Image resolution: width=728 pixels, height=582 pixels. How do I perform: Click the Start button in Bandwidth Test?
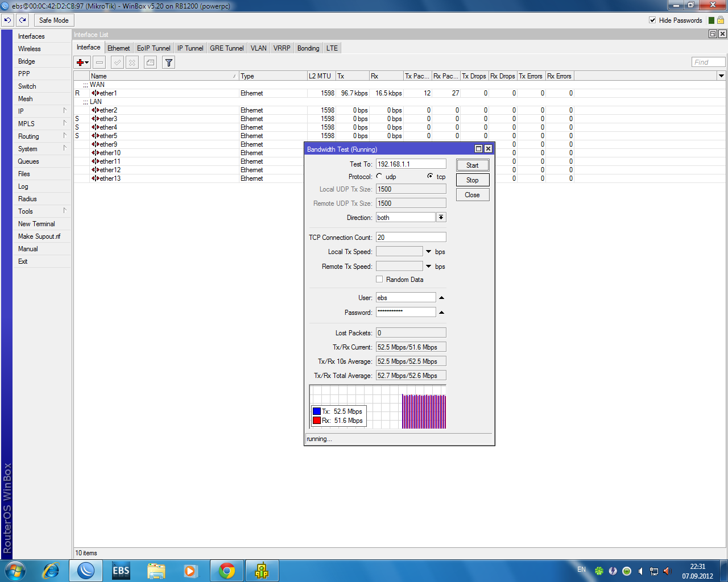pos(473,165)
